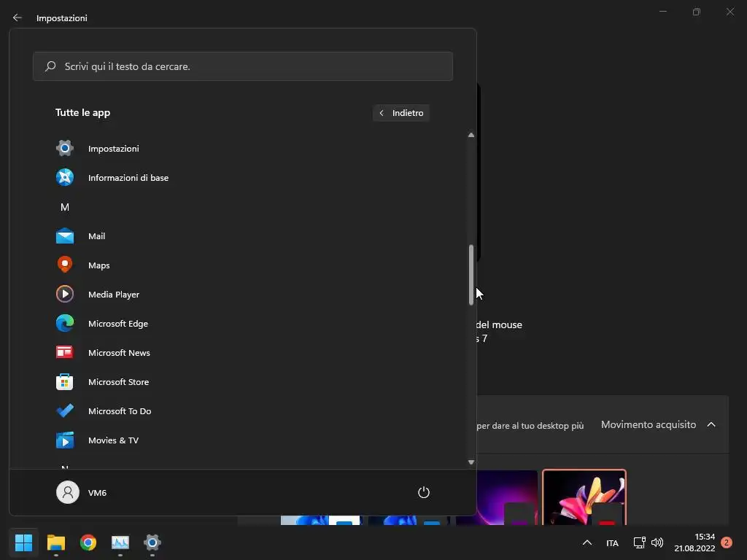Open the volume speaker tray icon
This screenshot has width=747, height=560.
click(x=657, y=542)
